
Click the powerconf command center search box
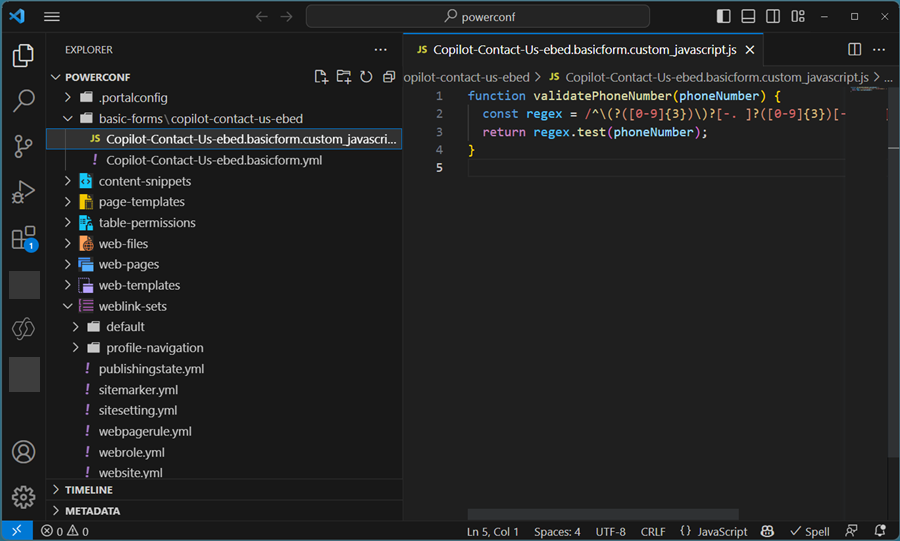(x=478, y=17)
